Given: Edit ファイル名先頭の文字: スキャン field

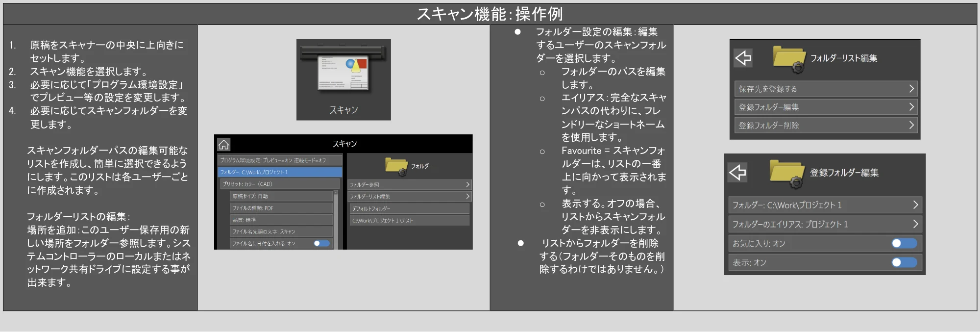Looking at the screenshot, I should click(x=281, y=231).
